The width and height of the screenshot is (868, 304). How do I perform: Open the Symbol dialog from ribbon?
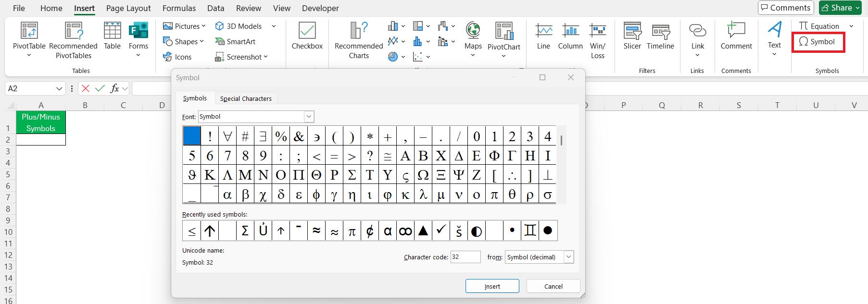click(x=818, y=42)
